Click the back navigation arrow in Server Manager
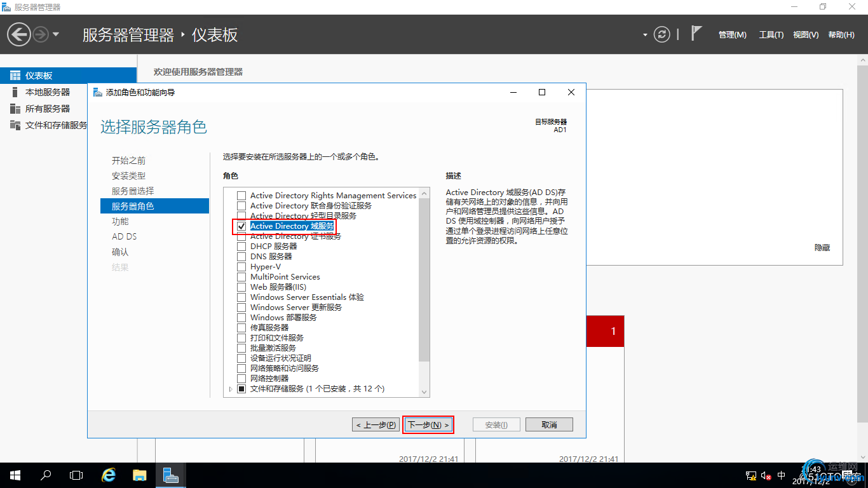The image size is (868, 488). coord(19,34)
